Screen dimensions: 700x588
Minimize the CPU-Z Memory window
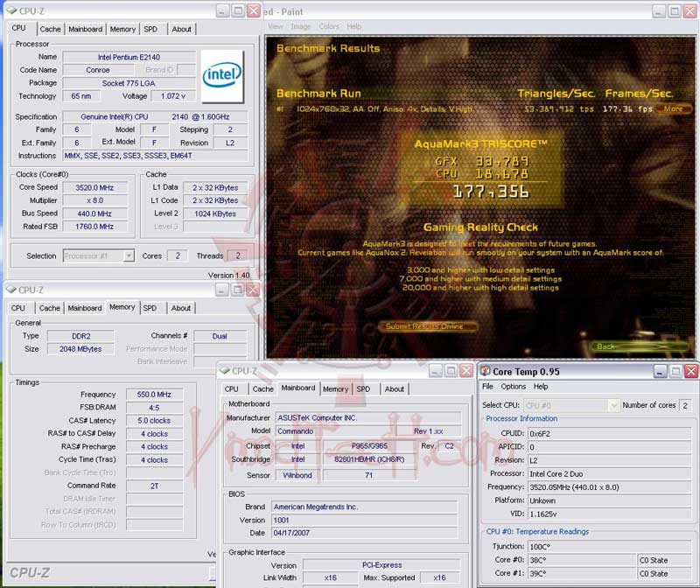click(222, 290)
